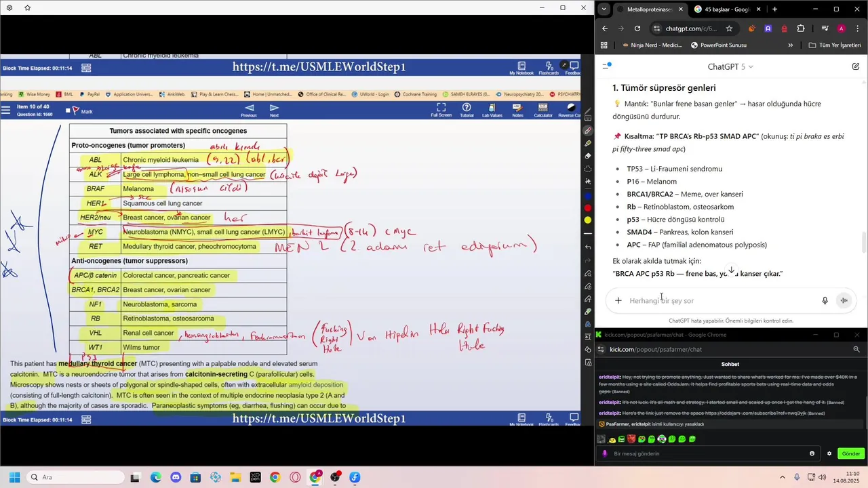Show more bookmarks with the double chevron
Screen dimensions: 868x488
point(790,45)
